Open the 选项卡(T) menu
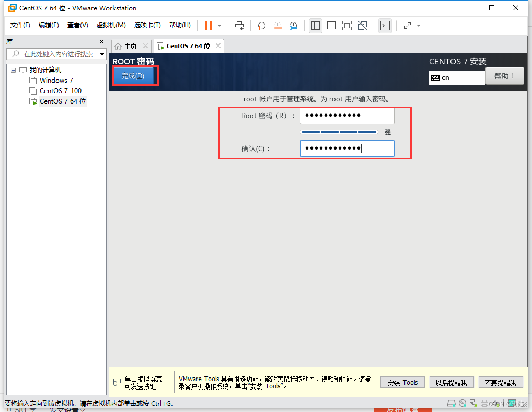The image size is (532, 412). tap(147, 25)
